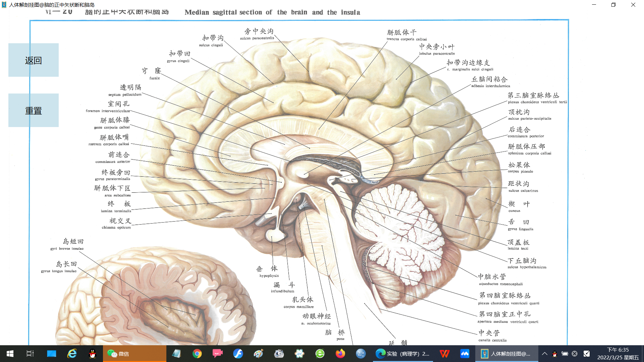The height and width of the screenshot is (362, 644).
Task: Expand the hidden system tray icons
Action: click(x=545, y=354)
